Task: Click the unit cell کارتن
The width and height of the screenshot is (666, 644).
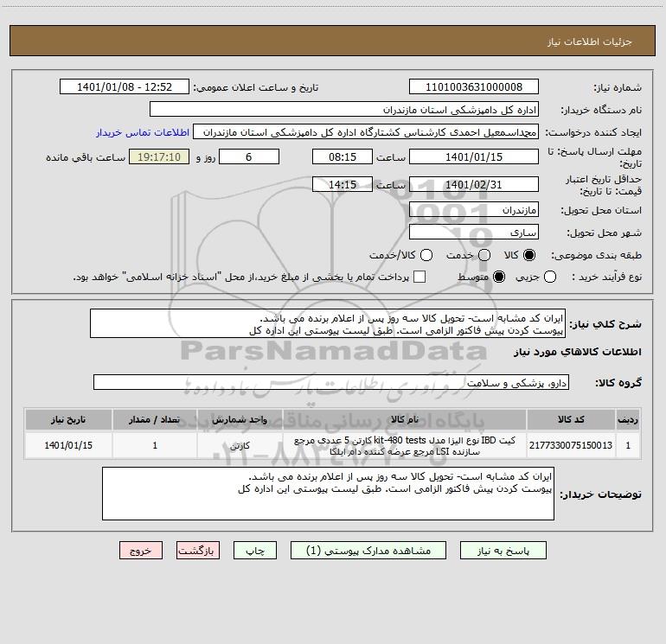Action: [x=240, y=445]
